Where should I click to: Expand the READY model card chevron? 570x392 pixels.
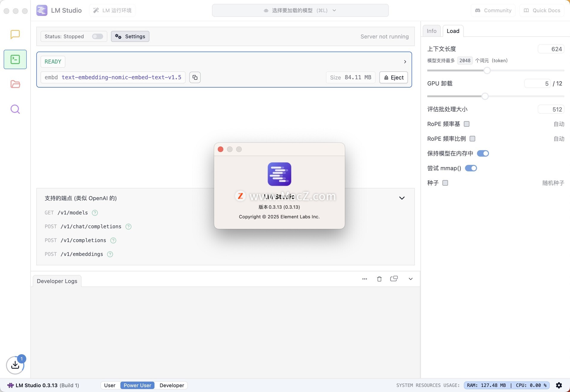tap(405, 62)
